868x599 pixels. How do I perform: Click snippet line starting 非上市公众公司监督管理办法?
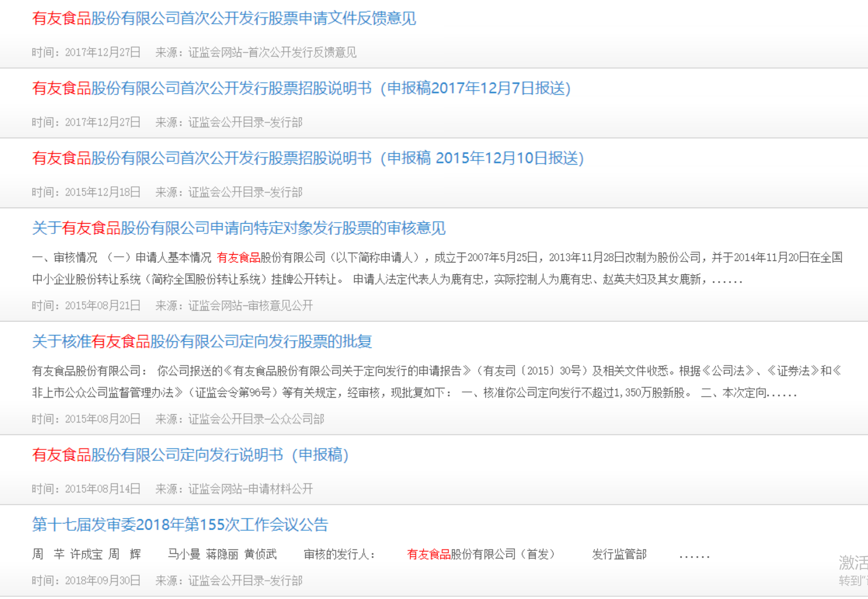click(414, 393)
